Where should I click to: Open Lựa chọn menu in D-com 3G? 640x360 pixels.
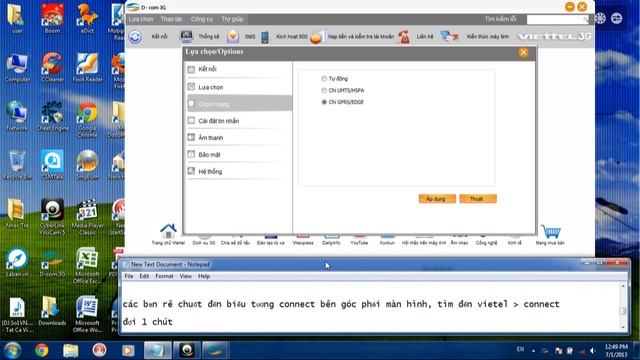(141, 19)
